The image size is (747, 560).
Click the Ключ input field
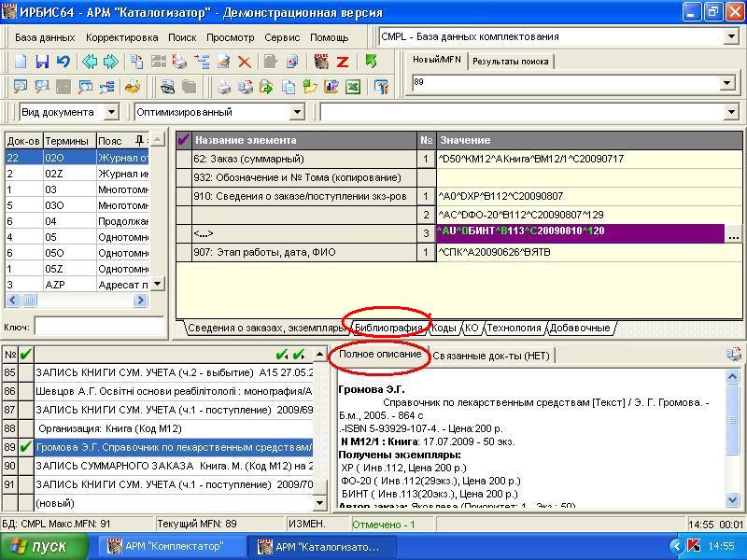coord(86,327)
